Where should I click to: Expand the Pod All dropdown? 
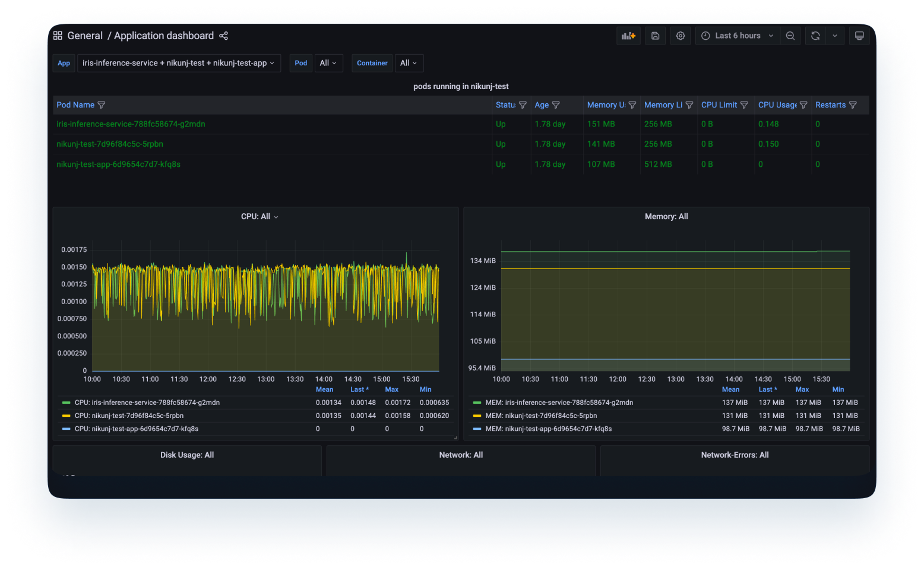point(328,63)
